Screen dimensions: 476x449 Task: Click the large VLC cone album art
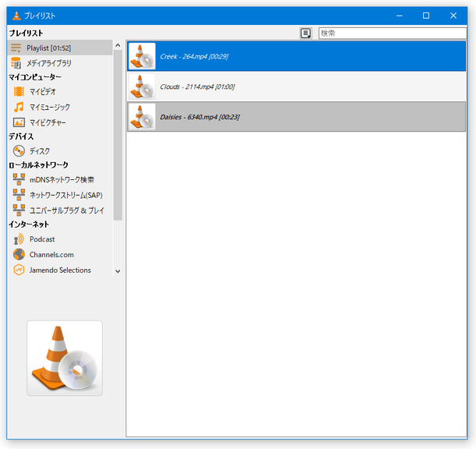point(65,358)
